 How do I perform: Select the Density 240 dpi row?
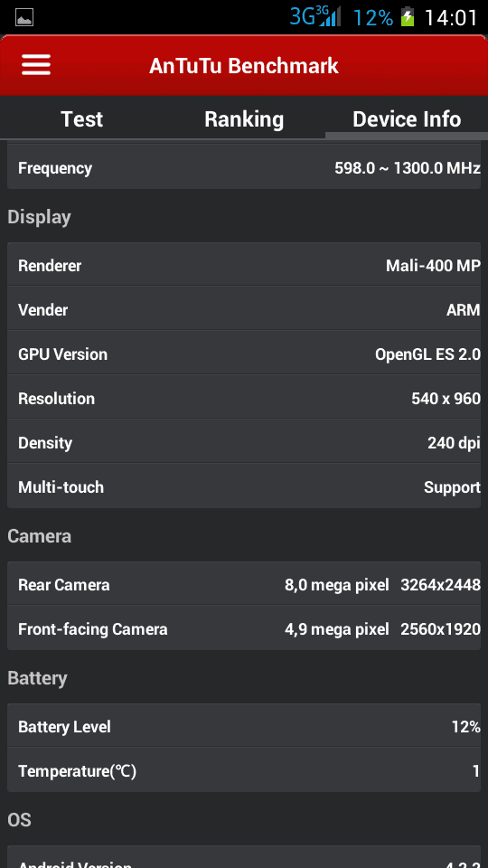(x=244, y=442)
